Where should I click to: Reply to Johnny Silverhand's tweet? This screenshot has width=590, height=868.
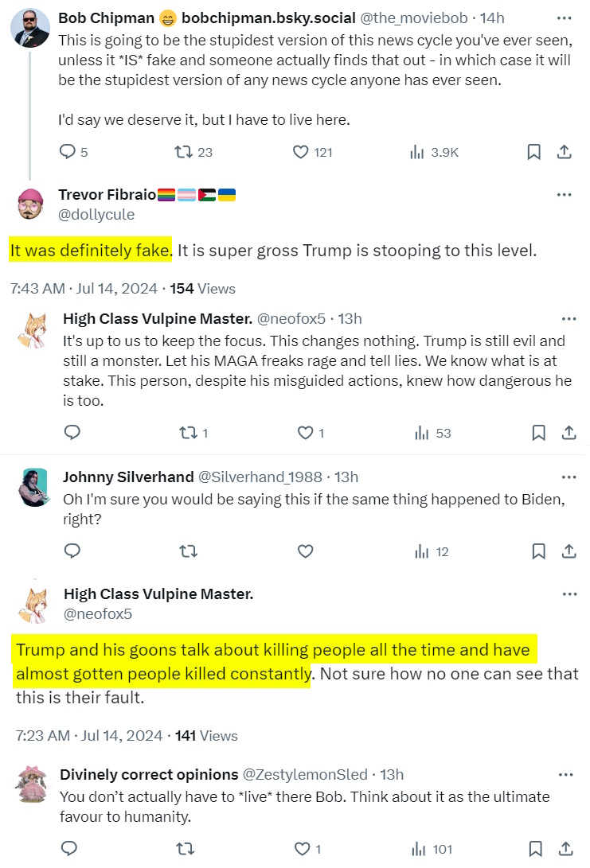point(72,551)
